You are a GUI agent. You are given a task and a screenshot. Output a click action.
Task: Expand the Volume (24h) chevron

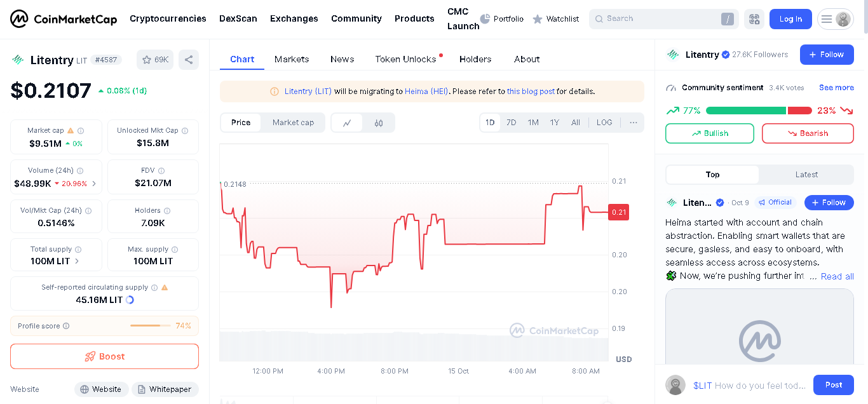coord(94,184)
